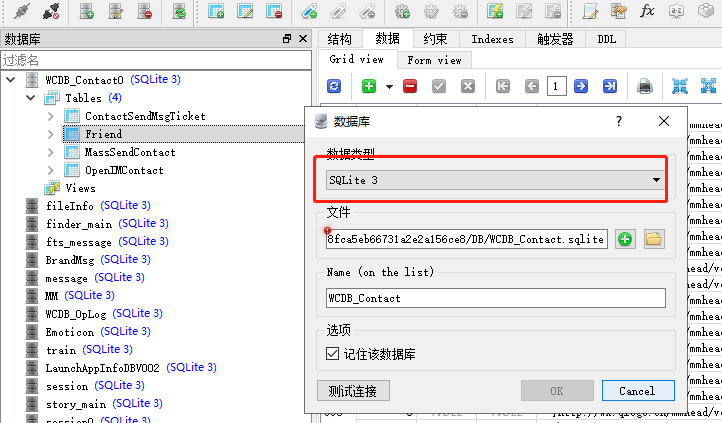Open the DDL tab
The height and width of the screenshot is (423, 722).
click(607, 39)
